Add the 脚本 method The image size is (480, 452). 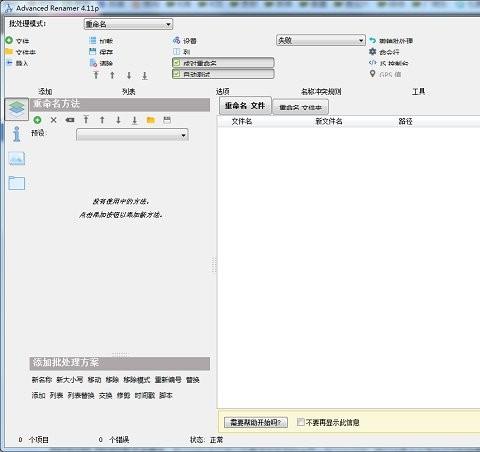pyautogui.click(x=166, y=395)
